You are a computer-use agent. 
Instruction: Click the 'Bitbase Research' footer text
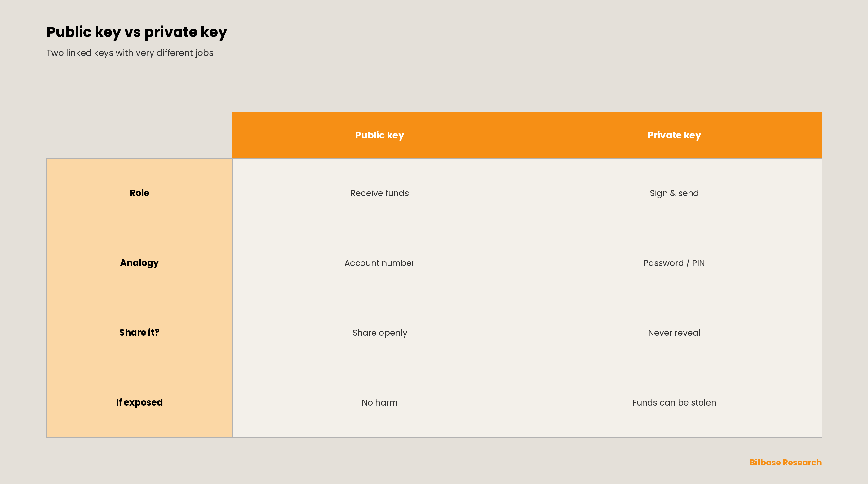[x=786, y=462]
